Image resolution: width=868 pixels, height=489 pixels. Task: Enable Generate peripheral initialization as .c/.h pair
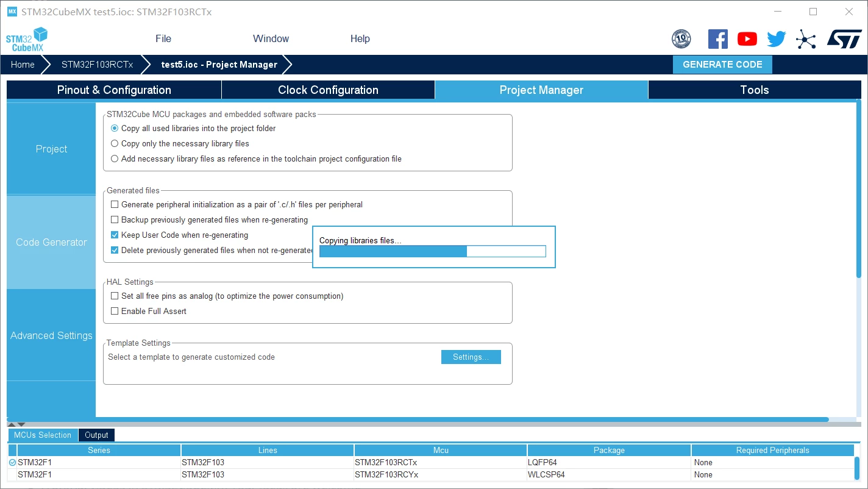click(x=115, y=205)
